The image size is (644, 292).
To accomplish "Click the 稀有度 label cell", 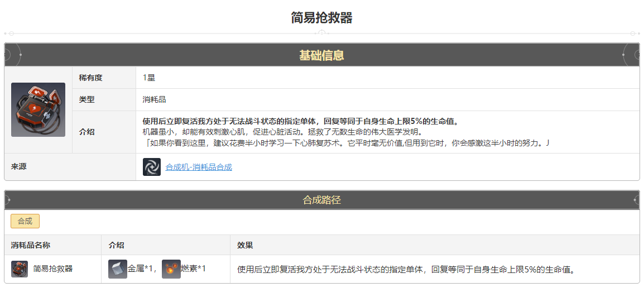I will (104, 78).
